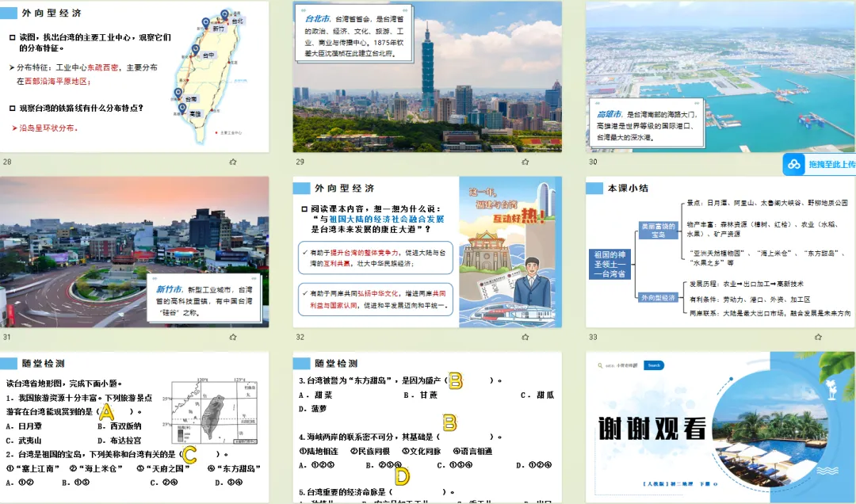This screenshot has height=504, width=856.
Task: Select the 本课小结 summary slide thumbnail
Action: 720,252
